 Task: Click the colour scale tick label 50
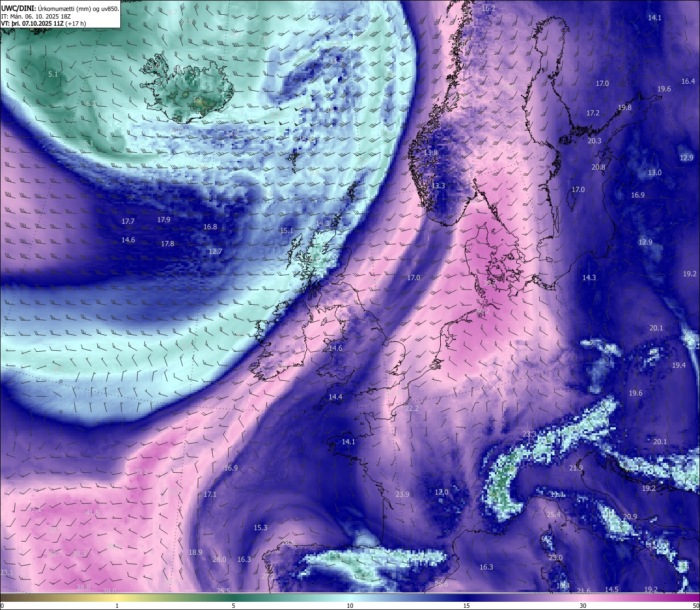tap(695, 606)
